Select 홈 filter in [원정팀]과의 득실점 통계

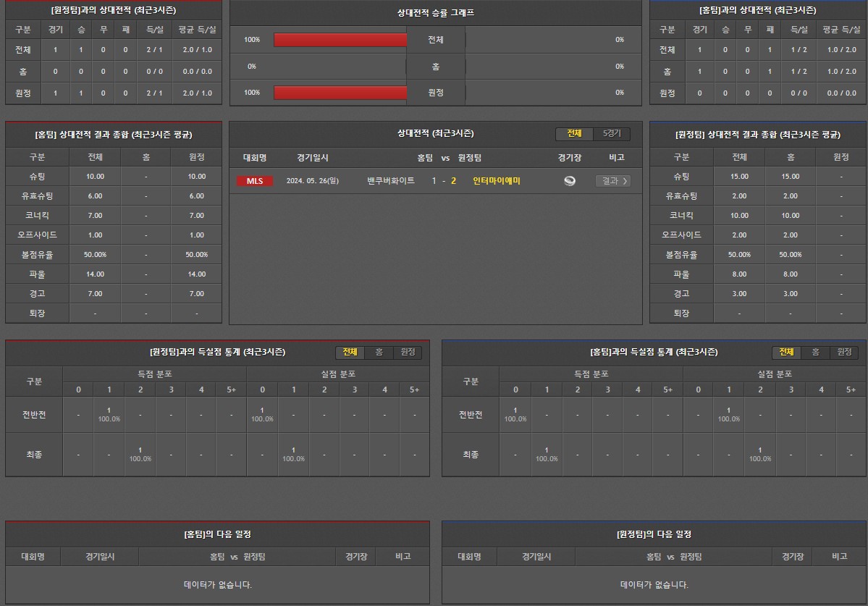coord(379,352)
